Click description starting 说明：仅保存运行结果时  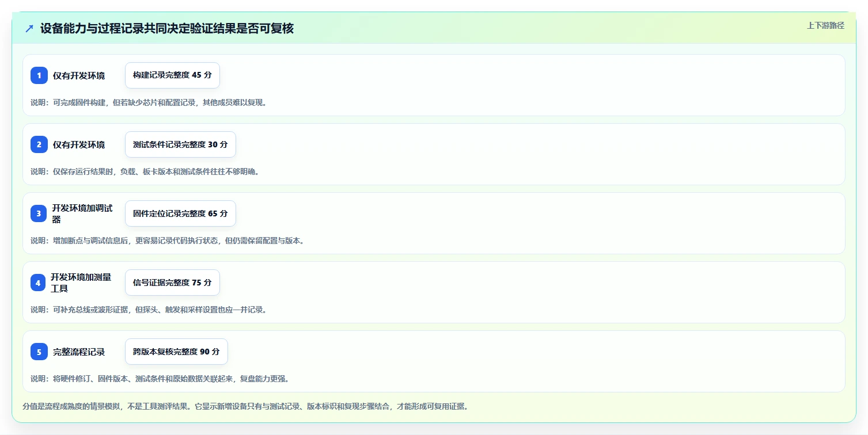pos(145,171)
